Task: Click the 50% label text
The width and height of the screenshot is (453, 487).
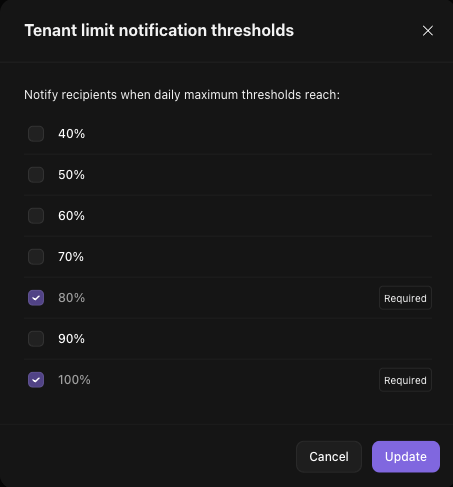Action: click(71, 175)
